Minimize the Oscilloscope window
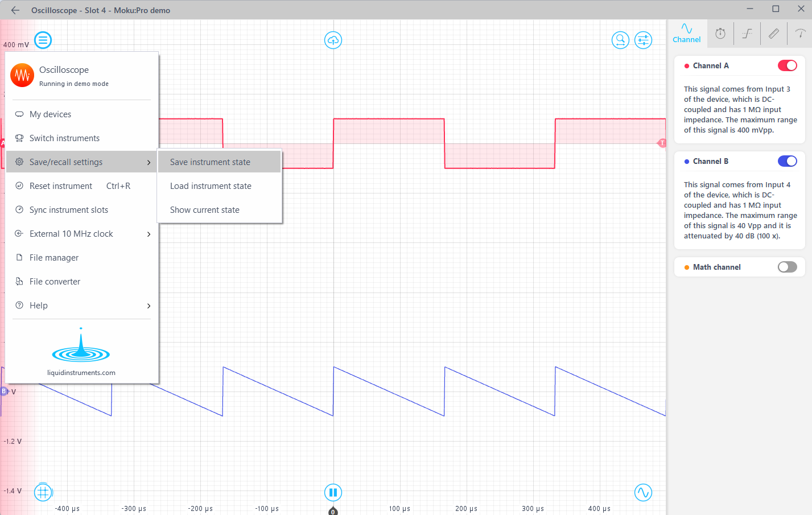 [x=749, y=9]
